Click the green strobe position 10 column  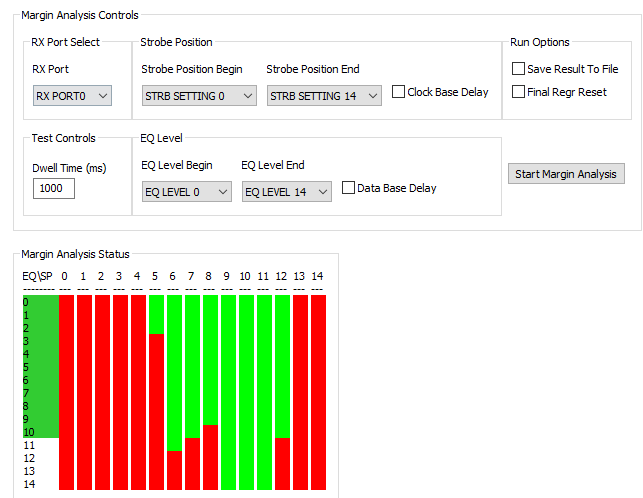[246, 392]
